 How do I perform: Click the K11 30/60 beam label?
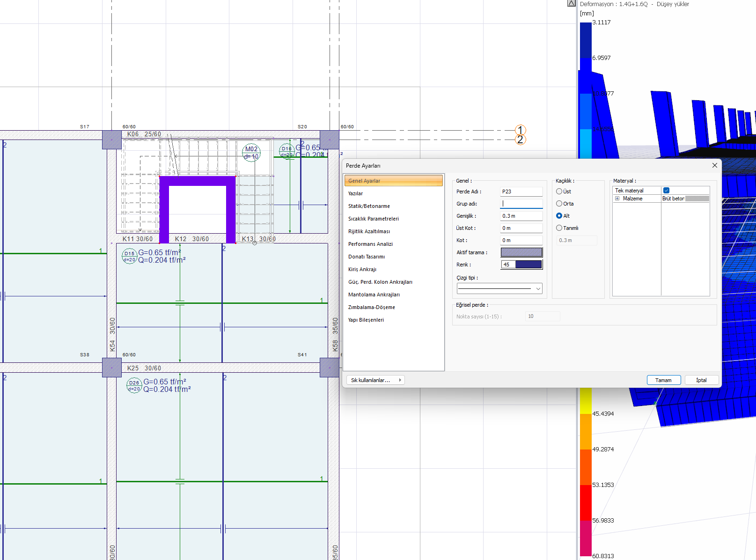[138, 239]
